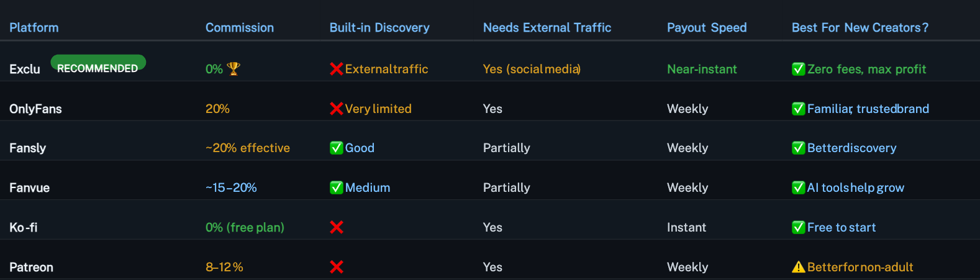Click the green check beside AI tools help grow
The height and width of the screenshot is (280, 980).
pyautogui.click(x=799, y=187)
